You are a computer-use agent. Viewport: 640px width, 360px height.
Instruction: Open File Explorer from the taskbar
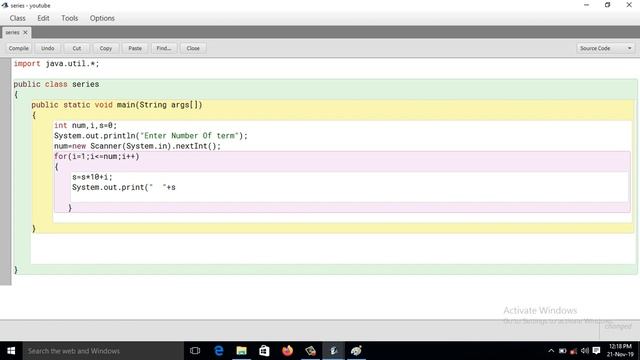242,351
